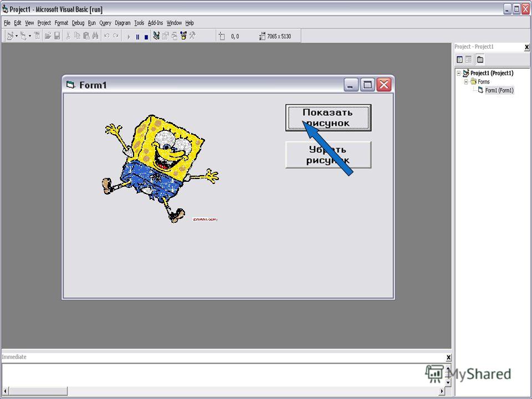The width and height of the screenshot is (532, 399).
Task: Select Form1 (Form1) in project tree
Action: pos(499,90)
